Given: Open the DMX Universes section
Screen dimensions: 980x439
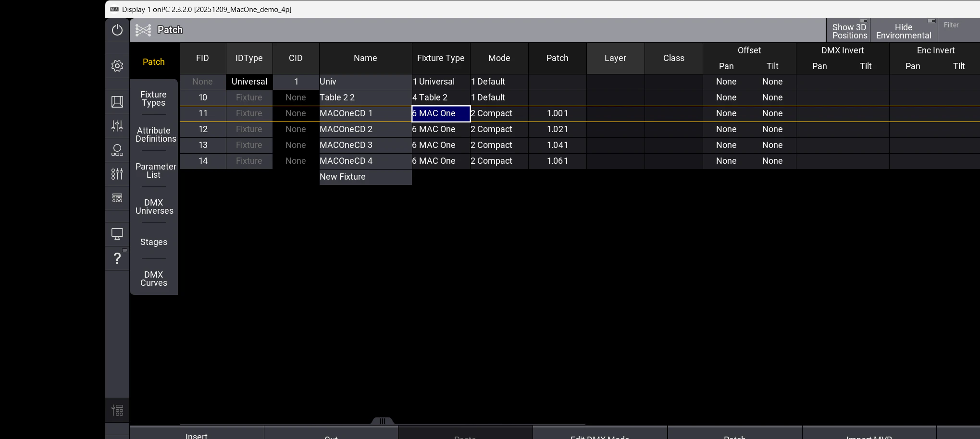Looking at the screenshot, I should [x=154, y=207].
